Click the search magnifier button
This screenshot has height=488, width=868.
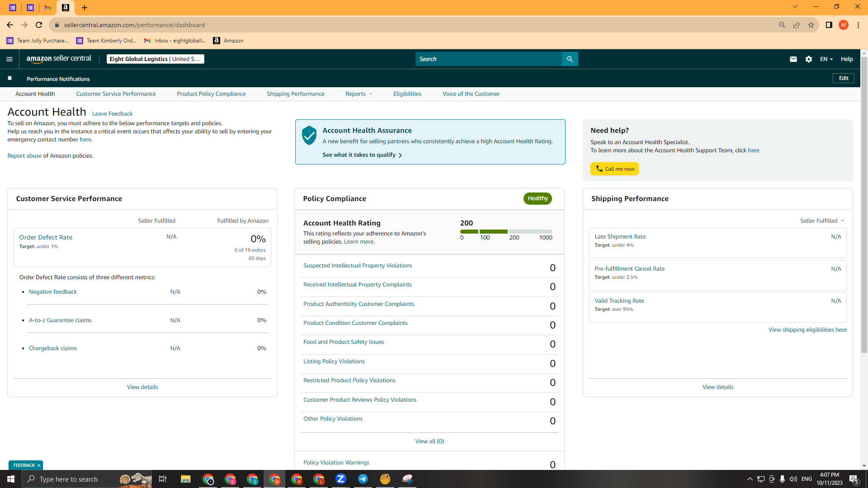coord(570,59)
